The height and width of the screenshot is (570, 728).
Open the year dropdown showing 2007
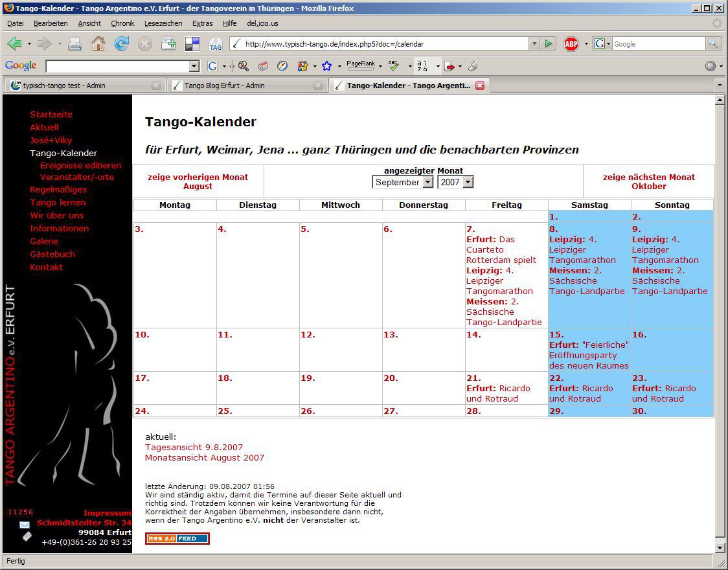click(455, 183)
